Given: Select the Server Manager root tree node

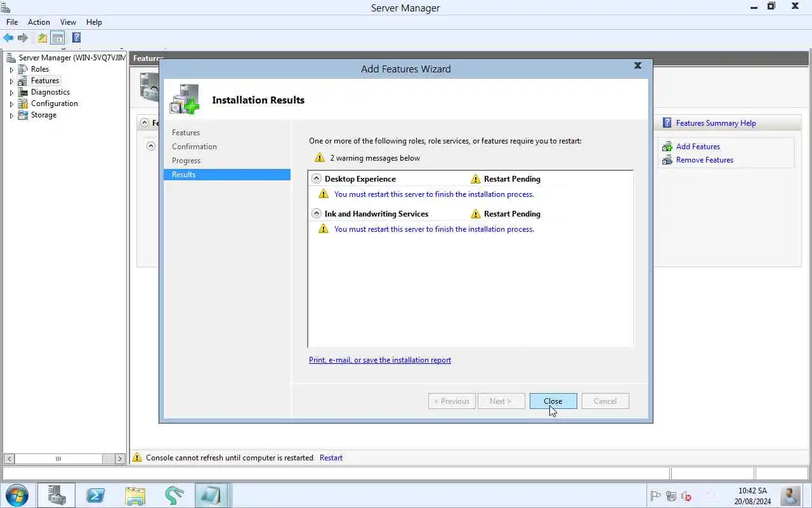Looking at the screenshot, I should 72,58.
